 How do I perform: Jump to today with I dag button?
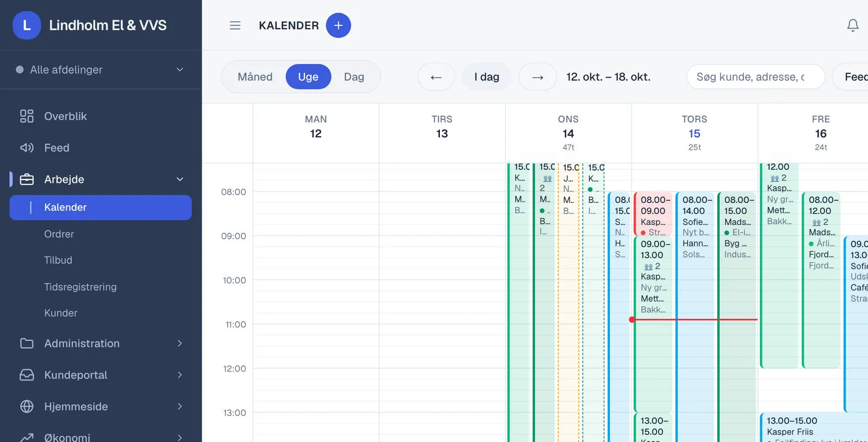coord(487,77)
